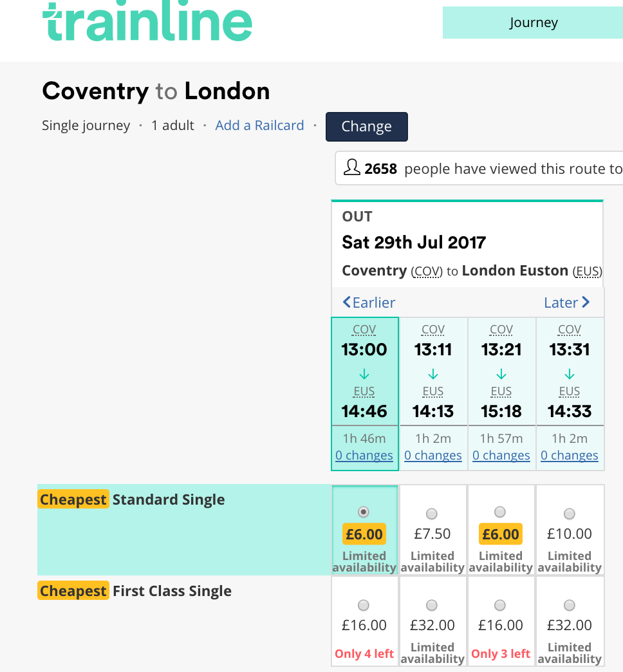Click the Later right chevron arrow
Image resolution: width=623 pixels, height=672 pixels.
[586, 302]
